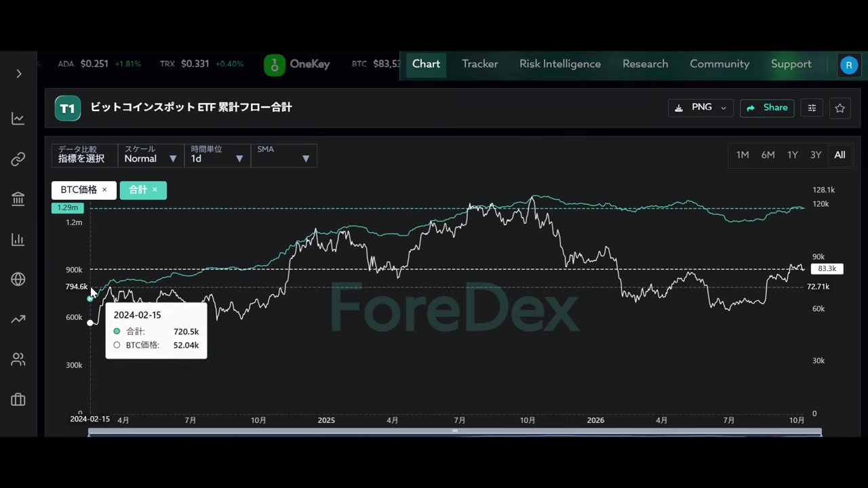868x488 pixels.
Task: Toggle the 合計 series chip
Action: pyautogui.click(x=143, y=190)
